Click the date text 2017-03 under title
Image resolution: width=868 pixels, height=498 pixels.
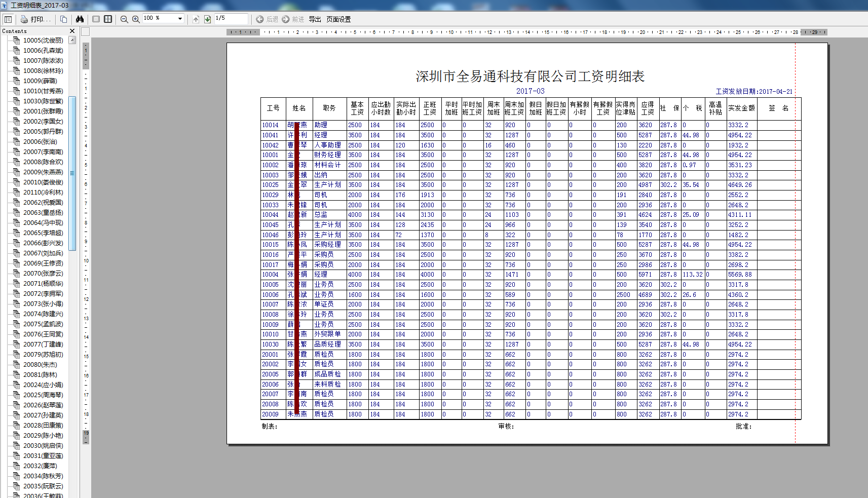coord(530,91)
